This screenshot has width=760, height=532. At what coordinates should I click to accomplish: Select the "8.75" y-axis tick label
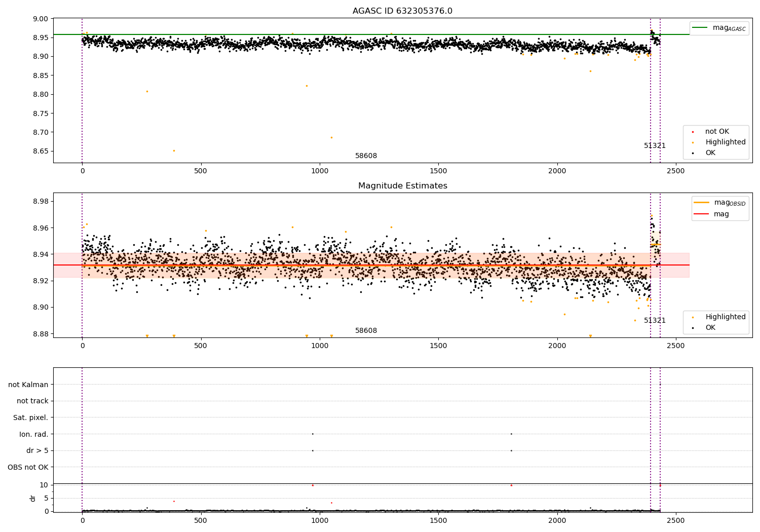(40, 113)
